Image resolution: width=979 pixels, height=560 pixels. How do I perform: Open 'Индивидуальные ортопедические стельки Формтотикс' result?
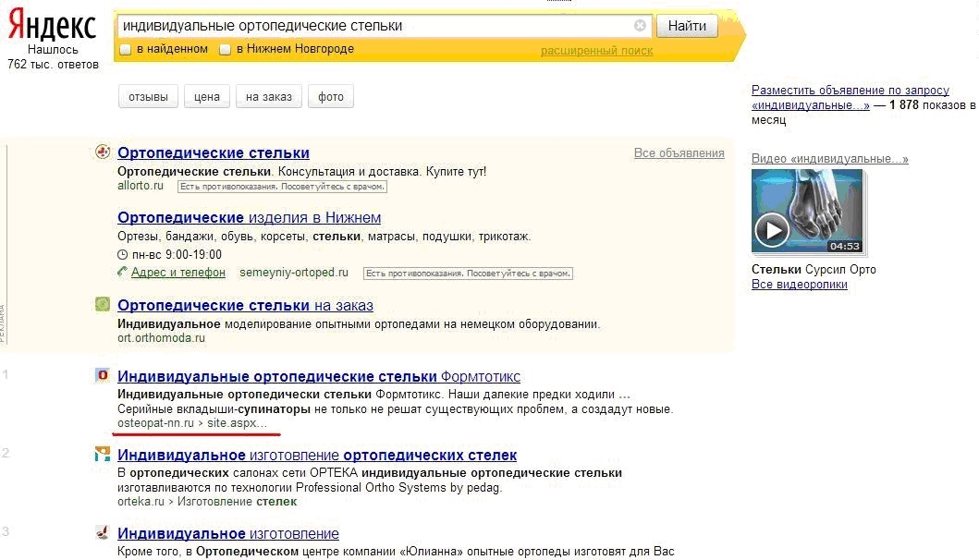pyautogui.click(x=318, y=376)
